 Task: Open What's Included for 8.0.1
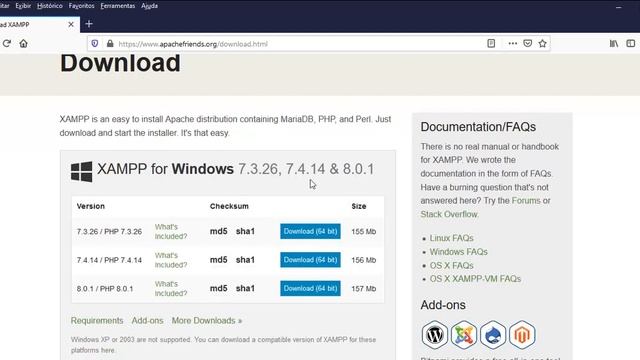171,289
